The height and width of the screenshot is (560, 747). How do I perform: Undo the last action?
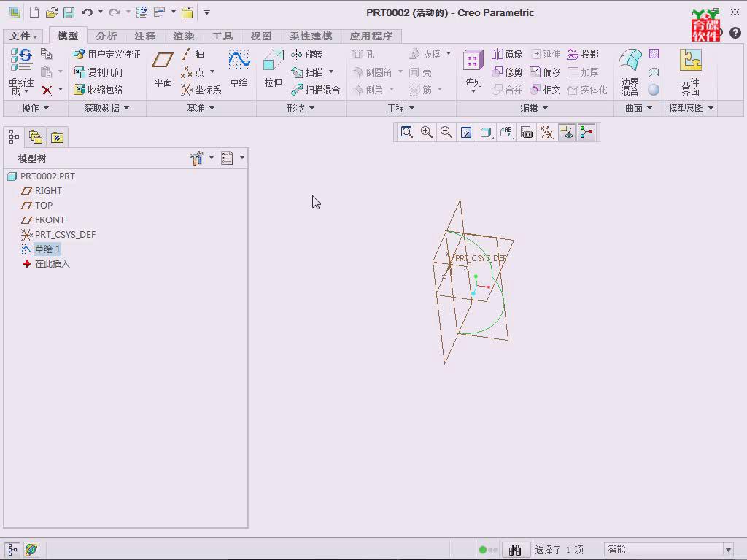tap(87, 12)
